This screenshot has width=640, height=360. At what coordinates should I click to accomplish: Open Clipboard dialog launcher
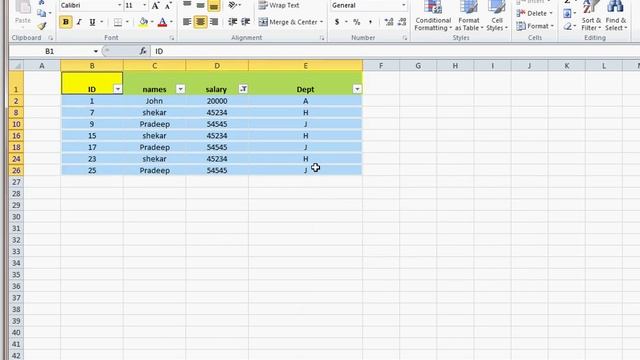(51, 38)
